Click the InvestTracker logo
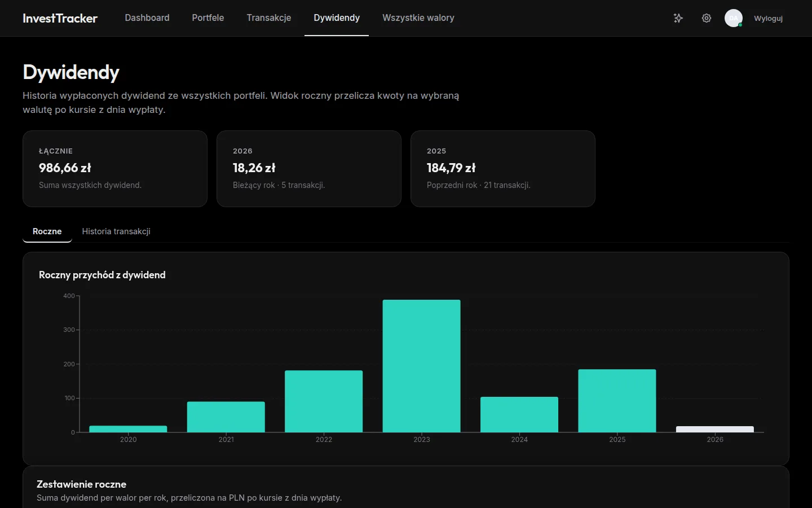 click(x=60, y=18)
